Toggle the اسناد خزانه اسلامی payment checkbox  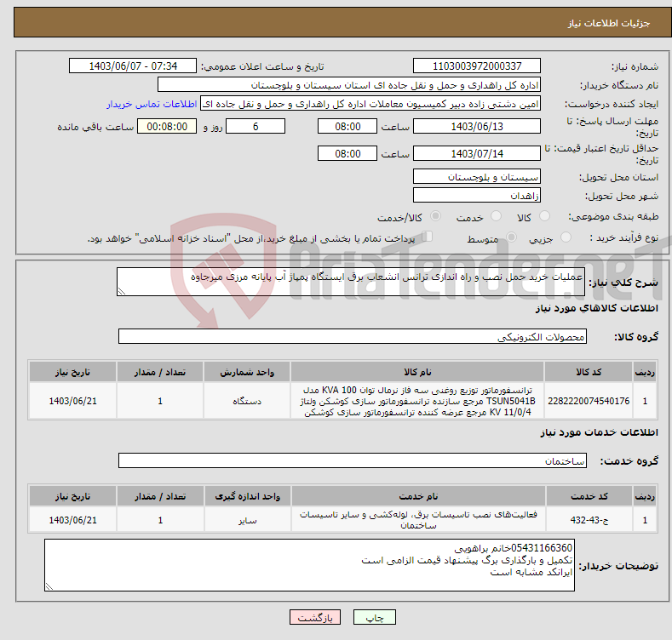[x=427, y=237]
